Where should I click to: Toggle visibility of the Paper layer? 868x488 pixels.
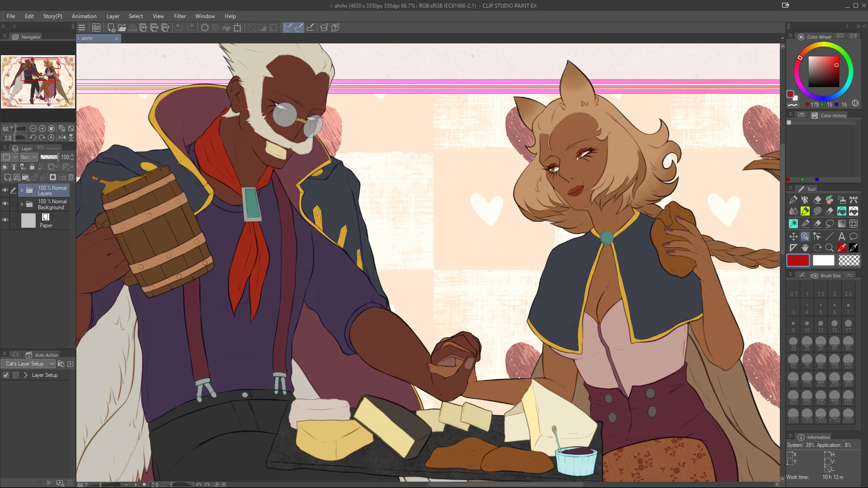point(5,221)
